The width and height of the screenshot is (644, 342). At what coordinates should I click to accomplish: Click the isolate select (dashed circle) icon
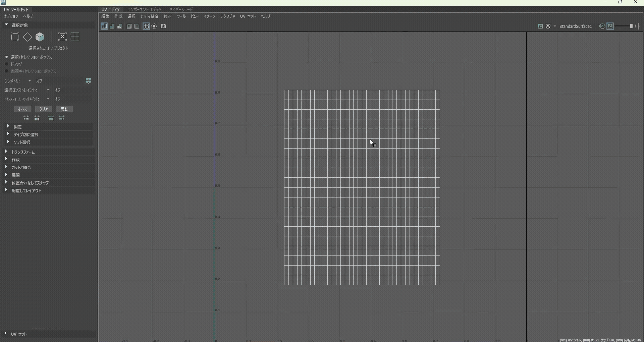click(154, 26)
